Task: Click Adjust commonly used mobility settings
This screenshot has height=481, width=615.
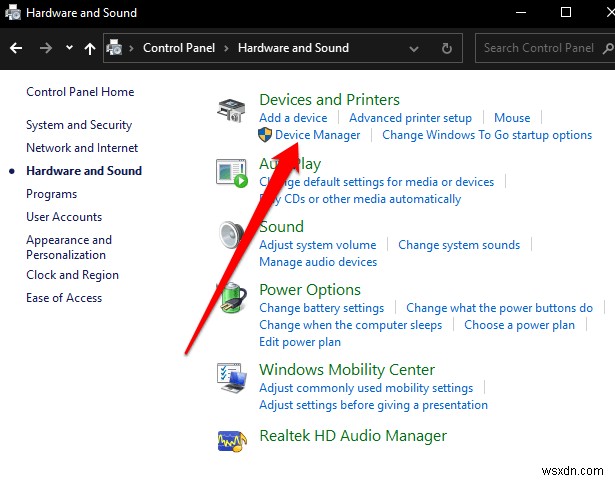Action: pos(366,388)
